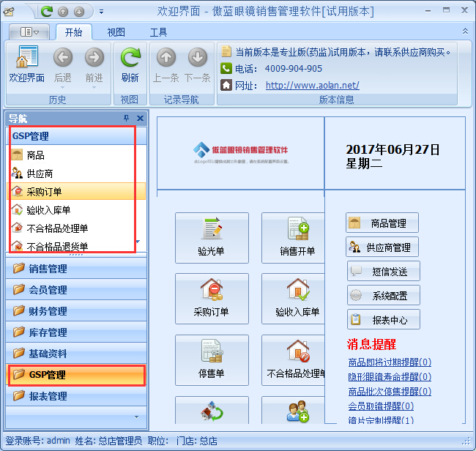Click the 商品即将过期提醒 reminder link
The image size is (476, 451).
[390, 362]
